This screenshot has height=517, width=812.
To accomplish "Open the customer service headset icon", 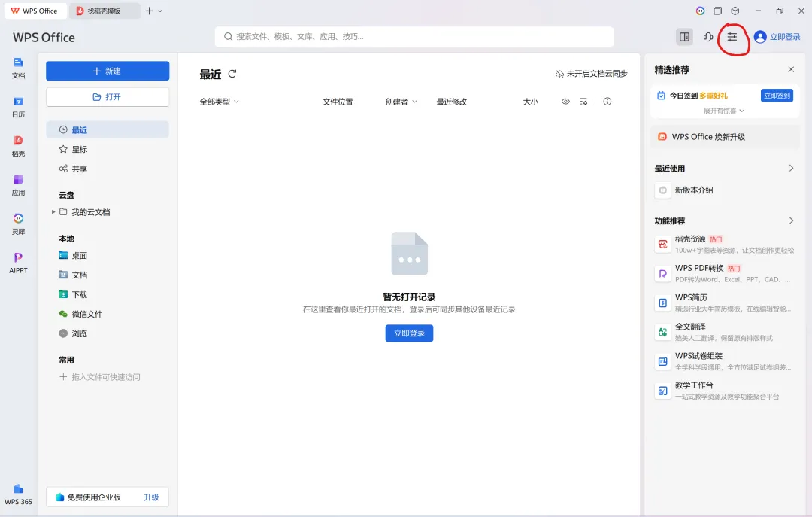I will [x=708, y=37].
